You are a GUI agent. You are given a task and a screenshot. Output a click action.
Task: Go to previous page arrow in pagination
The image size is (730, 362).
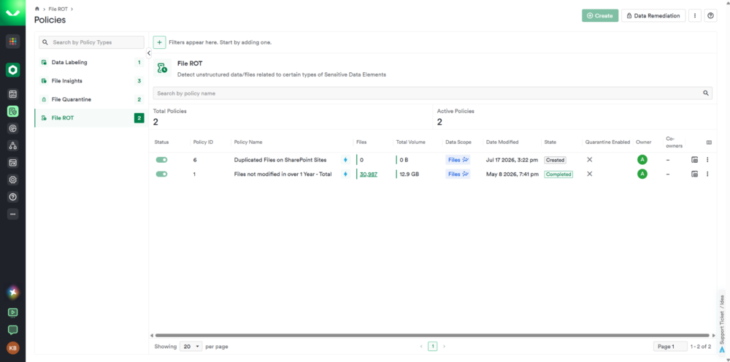(421, 347)
